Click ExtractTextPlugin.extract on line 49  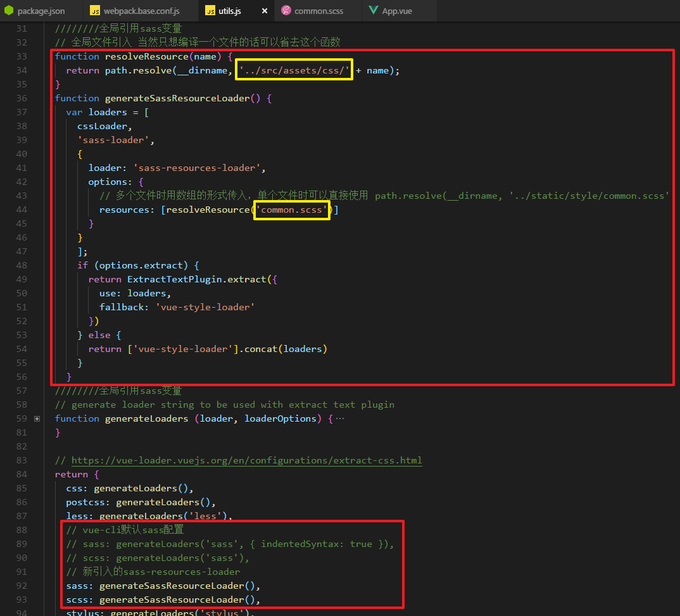[x=197, y=279]
